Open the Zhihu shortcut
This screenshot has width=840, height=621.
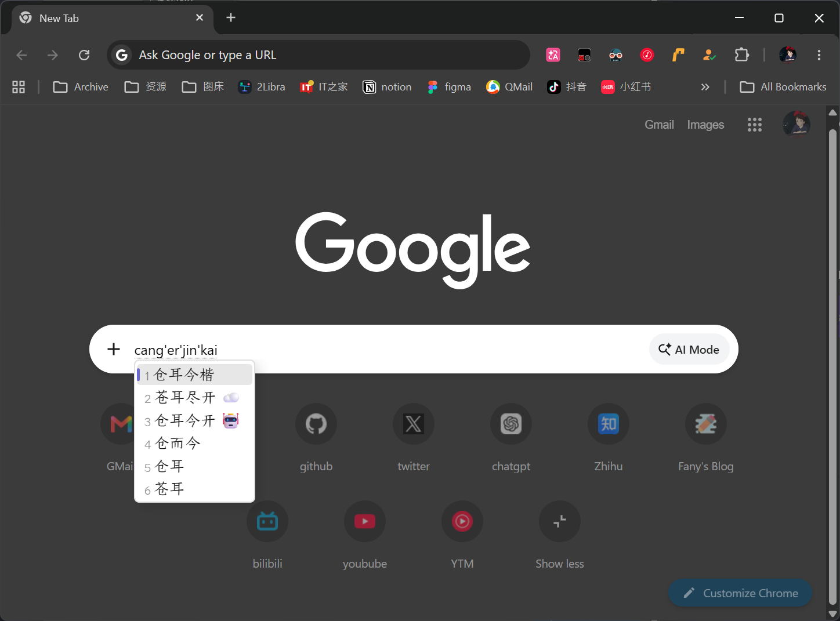point(609,439)
